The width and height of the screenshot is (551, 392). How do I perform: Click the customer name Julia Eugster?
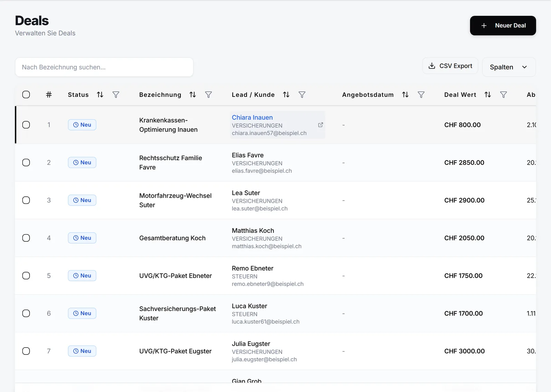point(251,344)
